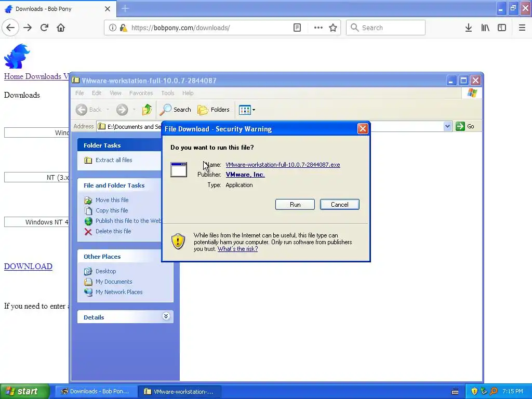Expand the Explorer address bar dropdown
532x399 pixels.
(x=447, y=126)
